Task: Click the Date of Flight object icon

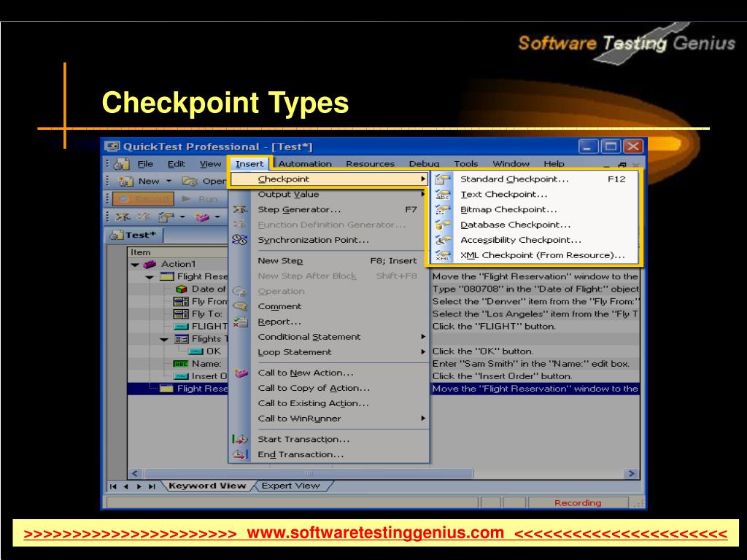Action: coord(182,289)
